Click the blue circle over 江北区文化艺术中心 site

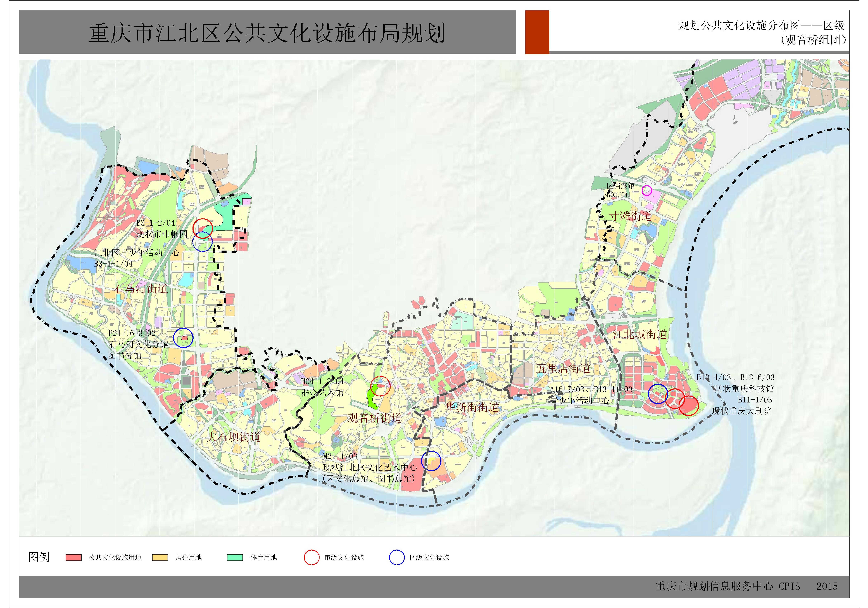coord(431,461)
